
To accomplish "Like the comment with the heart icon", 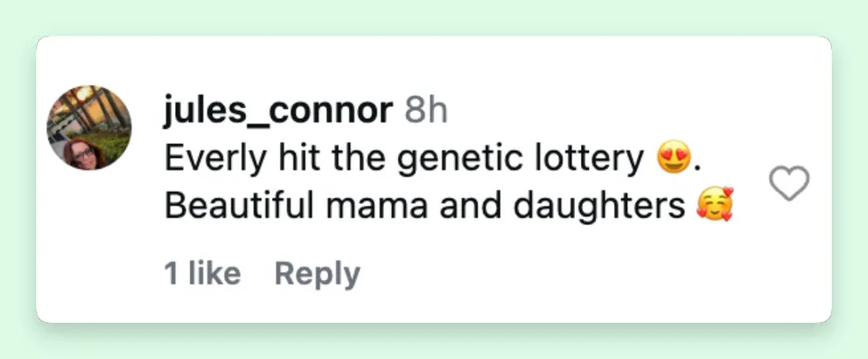I will pos(788,184).
